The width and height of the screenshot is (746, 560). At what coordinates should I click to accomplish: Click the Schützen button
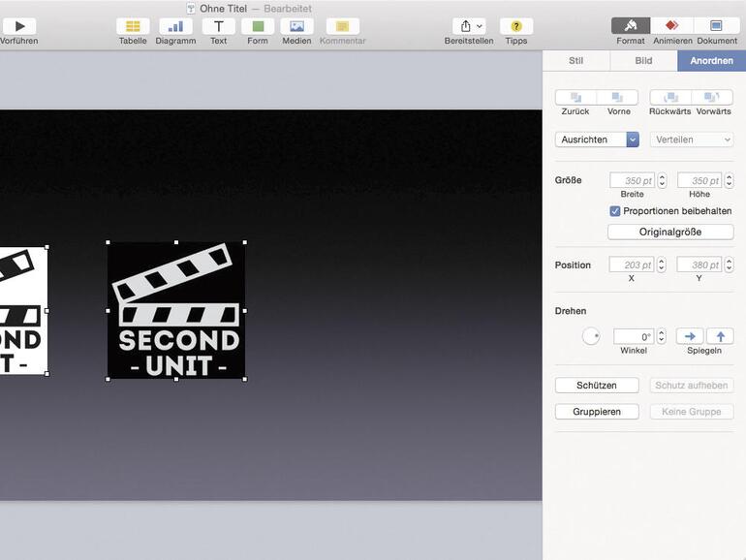click(597, 386)
